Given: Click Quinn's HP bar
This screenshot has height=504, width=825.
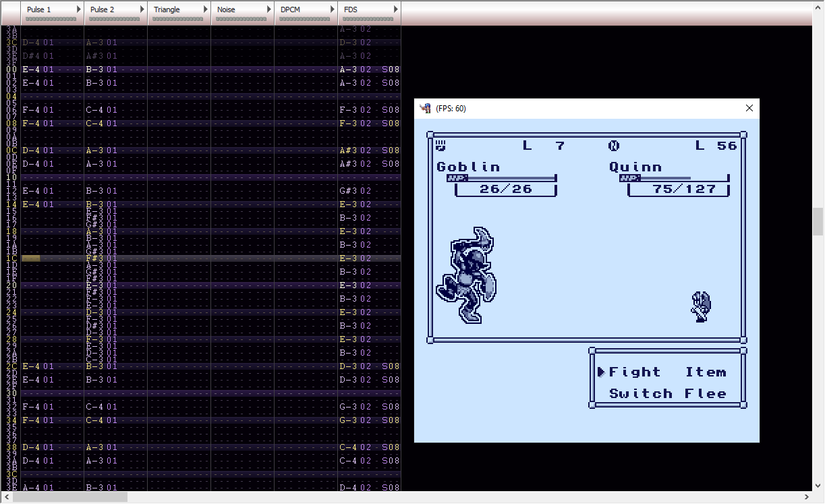Looking at the screenshot, I should coord(674,178).
